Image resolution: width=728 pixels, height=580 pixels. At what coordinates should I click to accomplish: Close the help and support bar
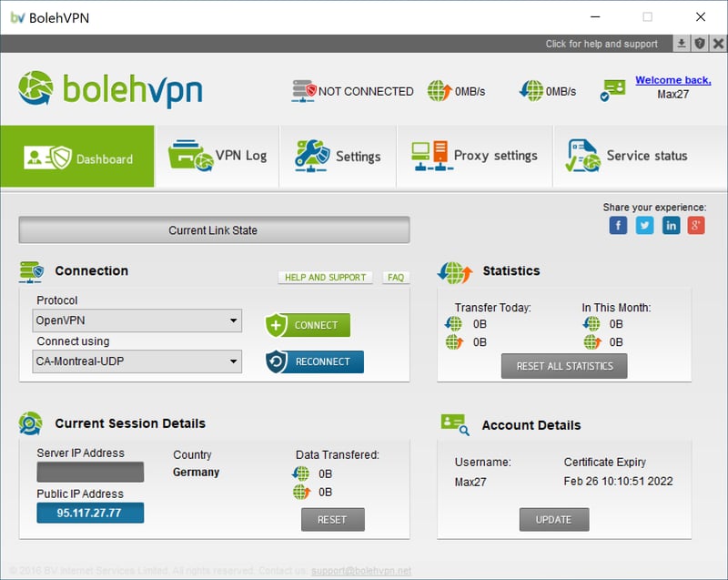tap(718, 44)
